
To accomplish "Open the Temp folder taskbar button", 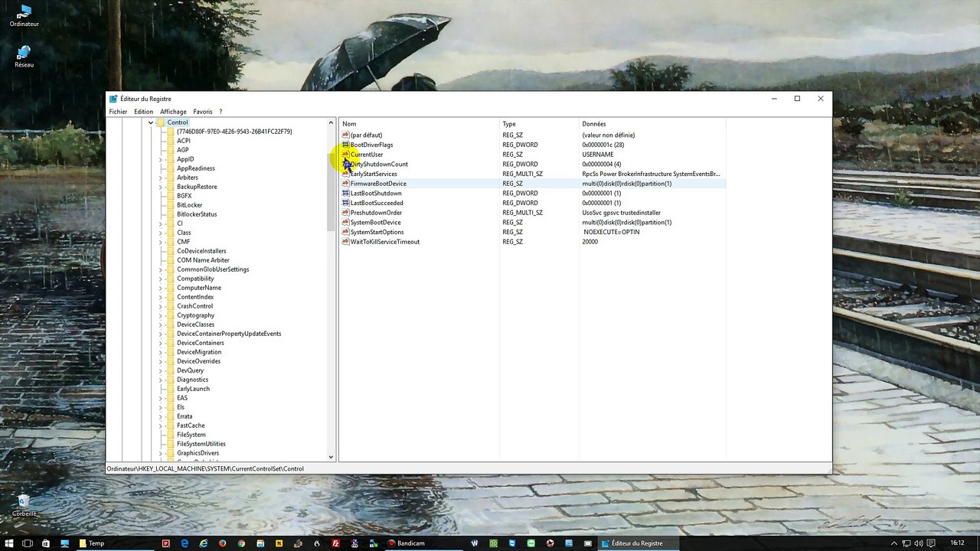I will [x=115, y=543].
